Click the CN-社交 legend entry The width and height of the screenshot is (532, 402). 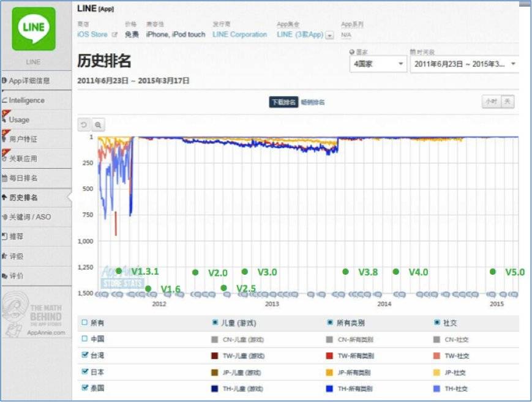(x=452, y=340)
